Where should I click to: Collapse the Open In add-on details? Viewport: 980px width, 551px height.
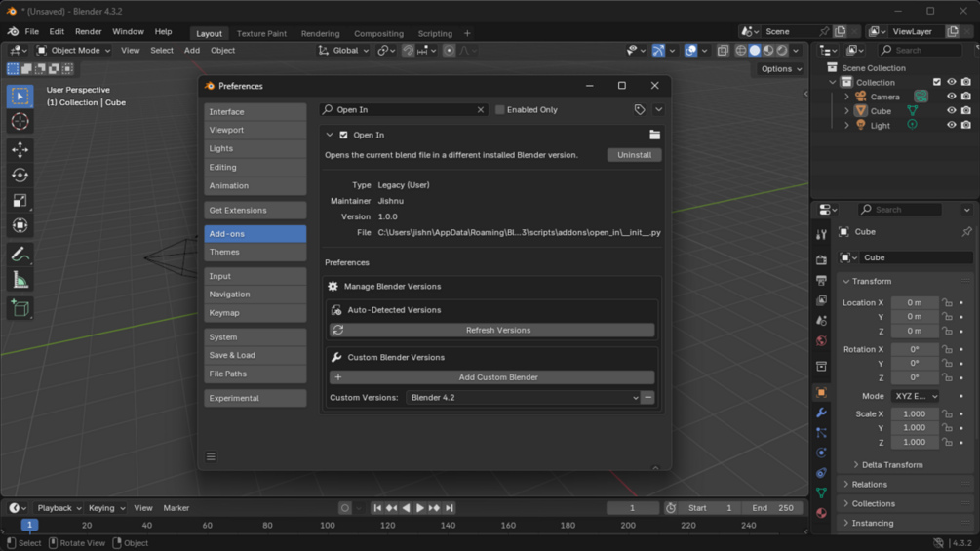tap(330, 135)
